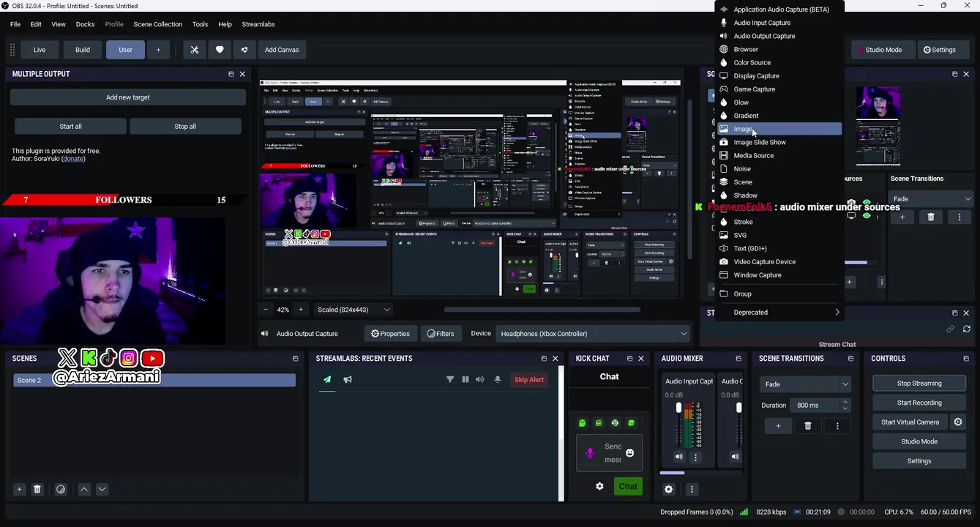The width and height of the screenshot is (980, 527).
Task: Open Virtual Camera gear settings in Controls
Action: [958, 422]
